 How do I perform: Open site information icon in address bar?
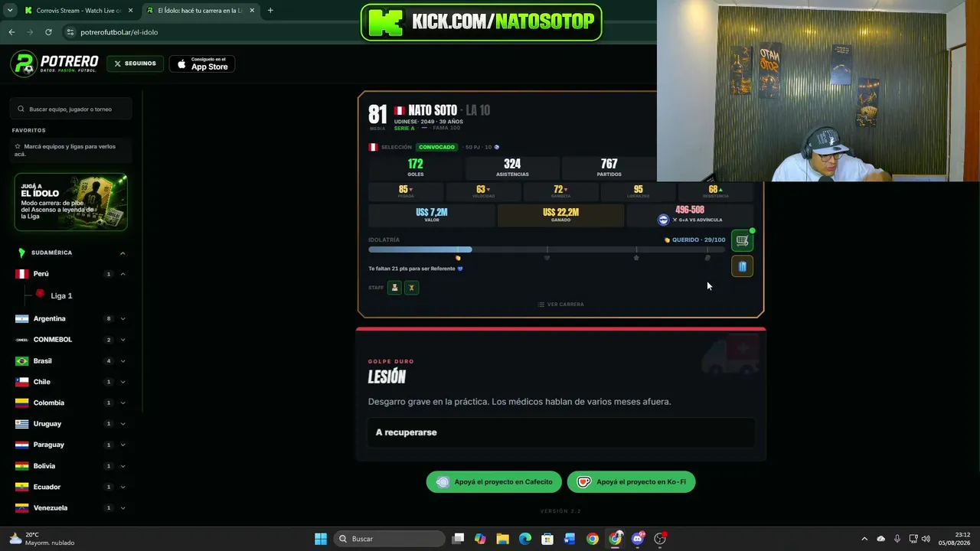(x=70, y=32)
